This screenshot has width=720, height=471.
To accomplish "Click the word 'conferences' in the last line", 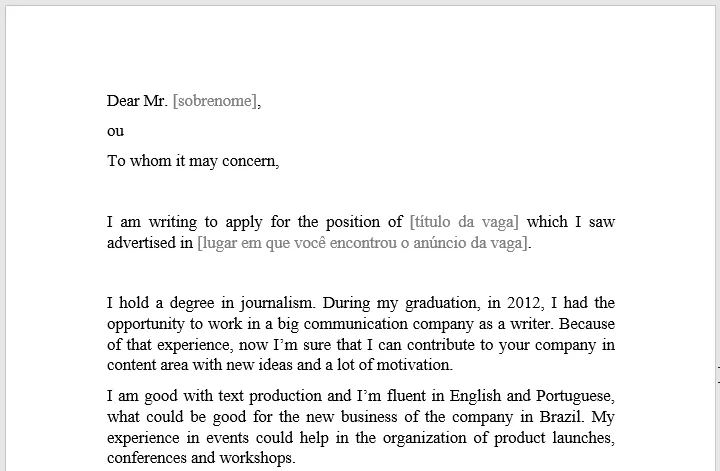I will (x=147, y=458).
